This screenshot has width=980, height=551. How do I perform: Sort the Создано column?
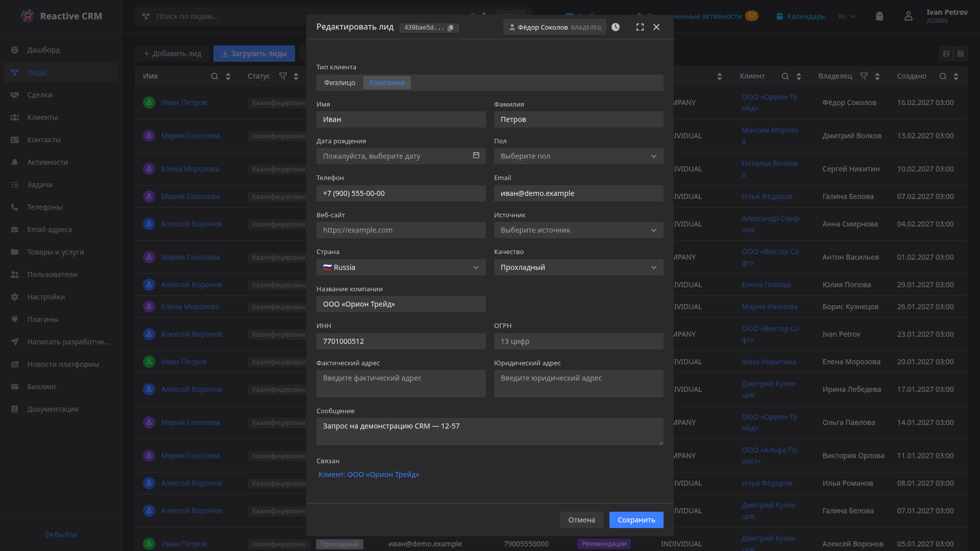[956, 76]
